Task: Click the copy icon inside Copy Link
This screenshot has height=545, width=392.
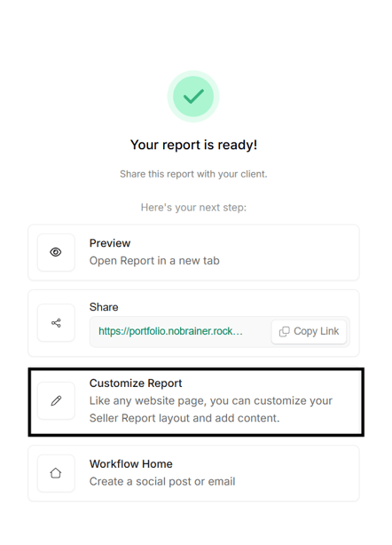Action: (x=285, y=332)
